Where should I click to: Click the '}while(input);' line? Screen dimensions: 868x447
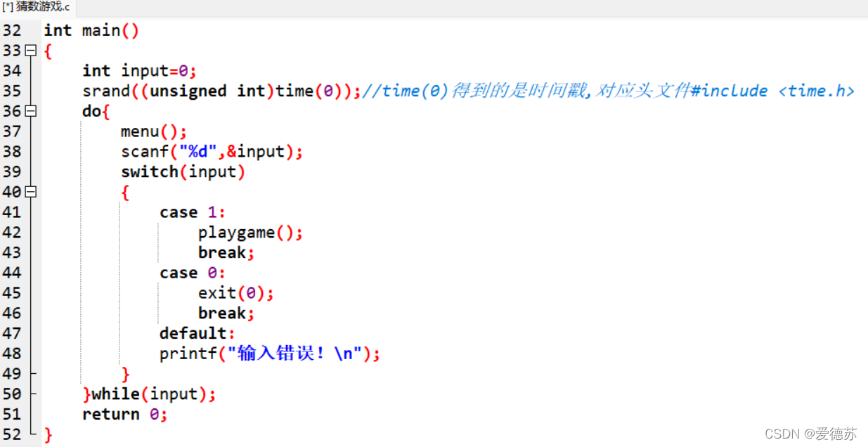pos(149,394)
